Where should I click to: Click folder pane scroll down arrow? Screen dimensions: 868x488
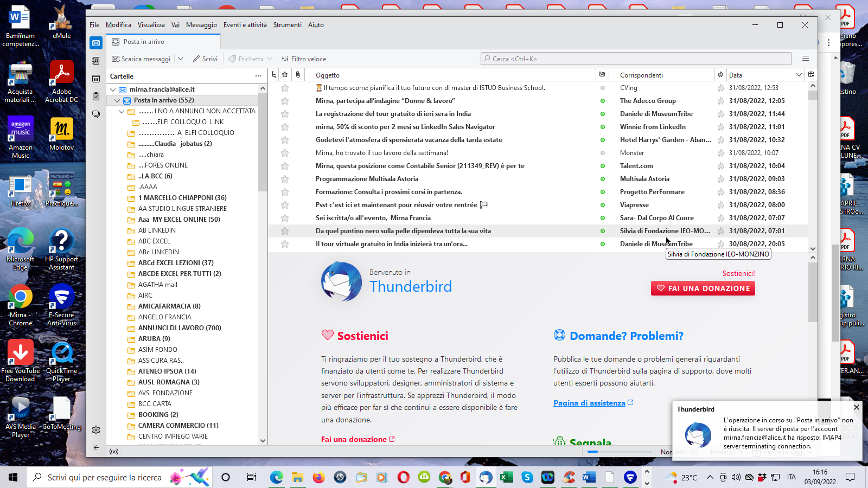pos(263,441)
